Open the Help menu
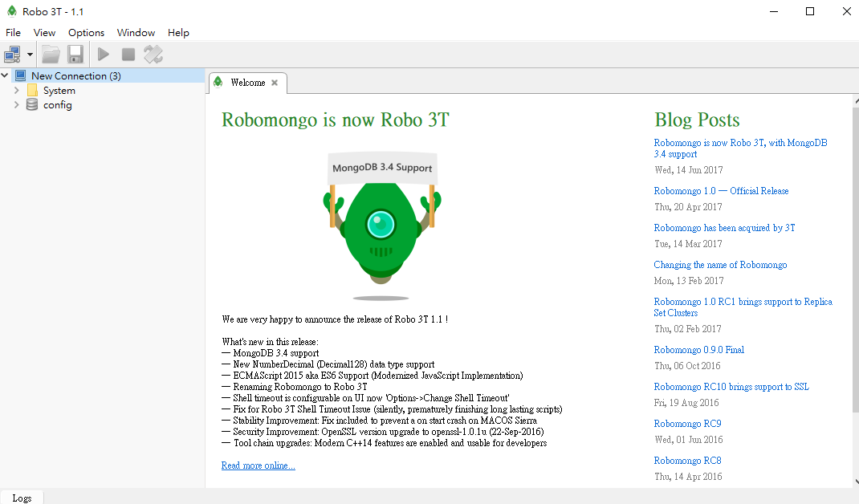This screenshot has height=504, width=859. click(x=178, y=32)
